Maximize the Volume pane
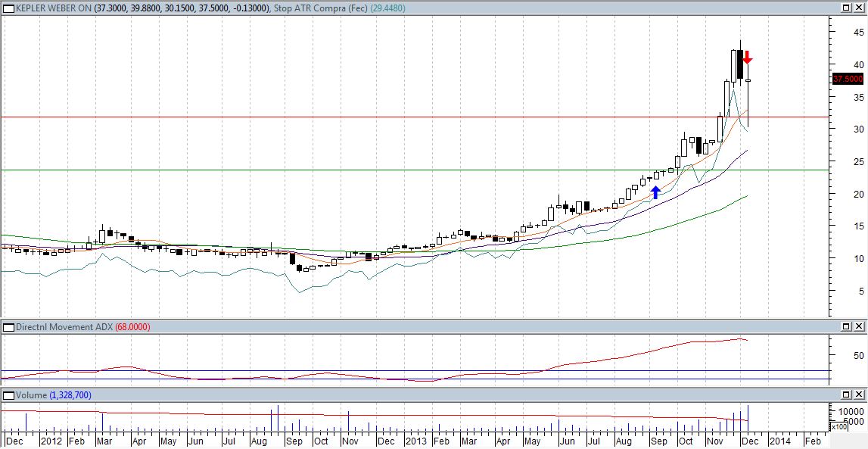Viewport: 868px width, 449px height. tap(847, 395)
